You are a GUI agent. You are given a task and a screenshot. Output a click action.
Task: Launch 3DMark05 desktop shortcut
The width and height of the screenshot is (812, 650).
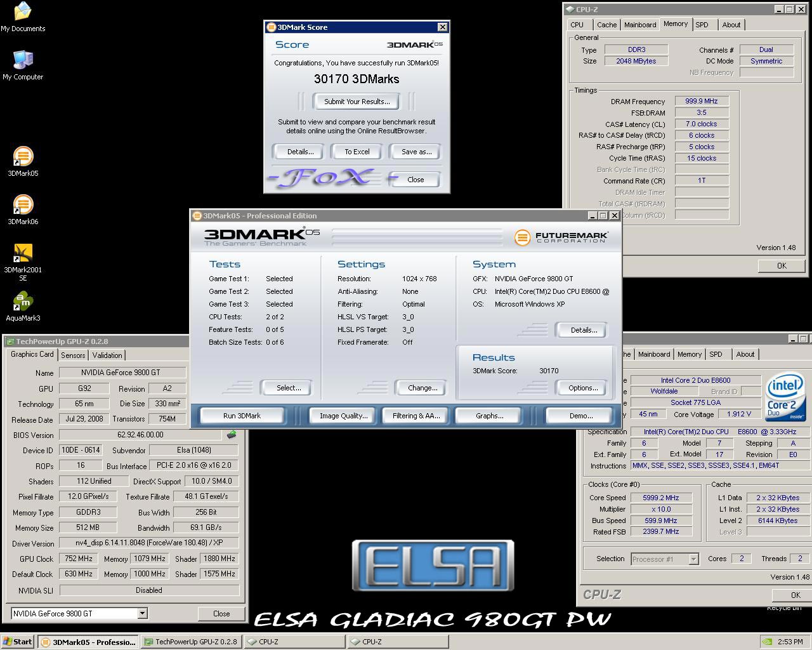click(23, 161)
